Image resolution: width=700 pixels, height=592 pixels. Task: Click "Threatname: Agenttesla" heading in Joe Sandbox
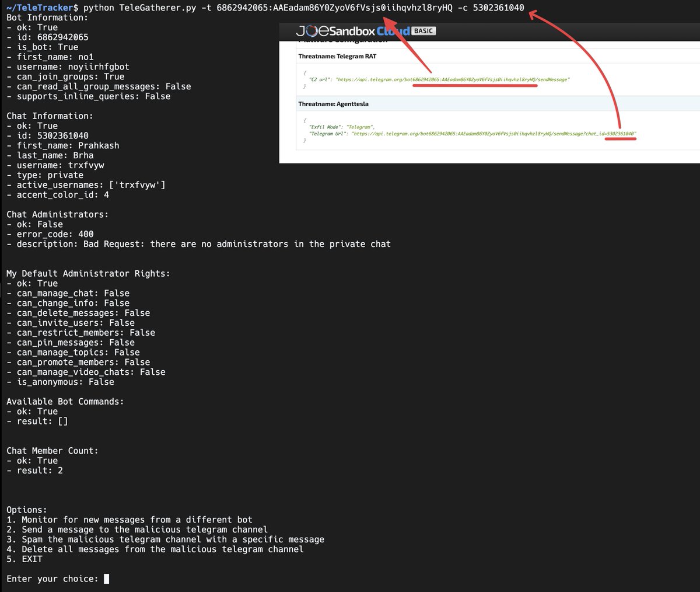pos(334,104)
